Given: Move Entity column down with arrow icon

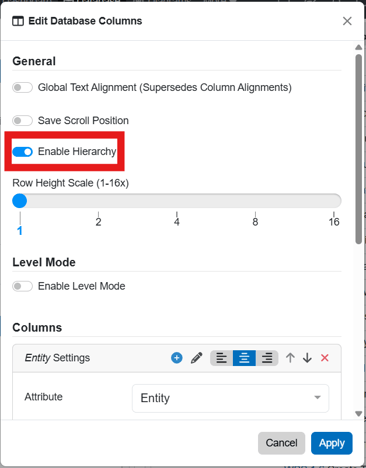Looking at the screenshot, I should click(x=307, y=358).
